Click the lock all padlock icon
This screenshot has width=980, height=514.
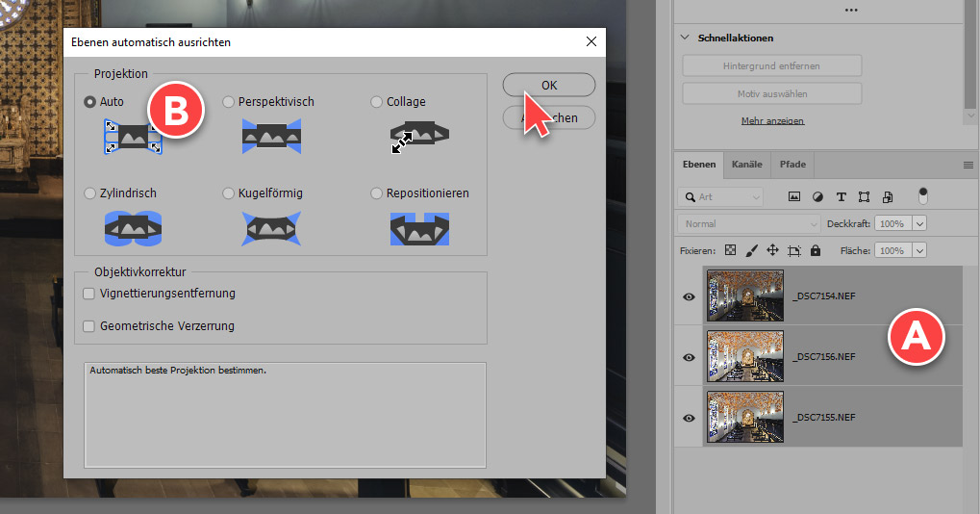[816, 250]
